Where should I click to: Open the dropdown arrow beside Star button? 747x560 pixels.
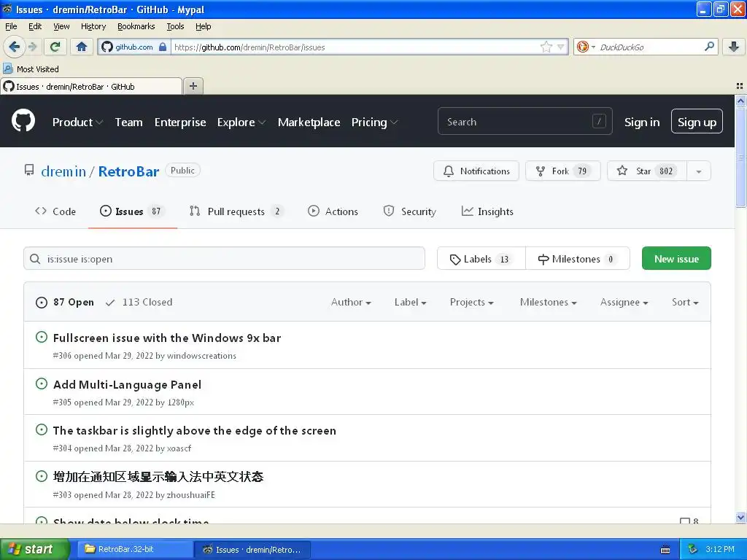[698, 171]
